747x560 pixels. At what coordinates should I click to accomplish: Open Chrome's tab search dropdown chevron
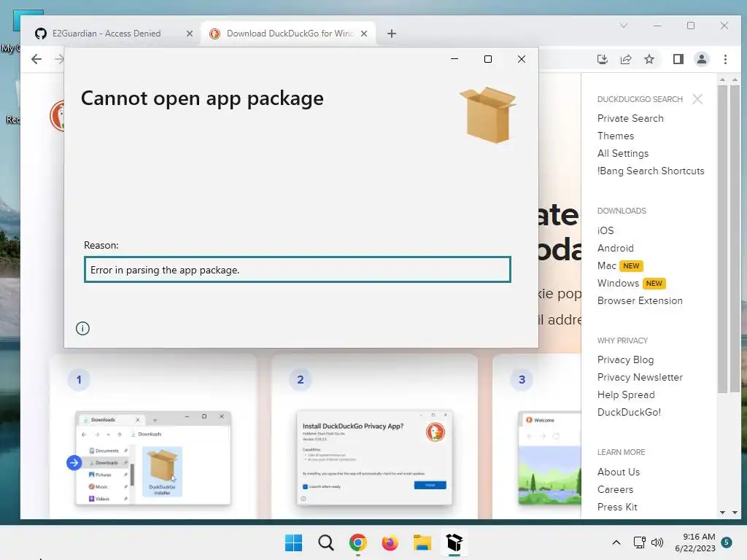tap(624, 26)
